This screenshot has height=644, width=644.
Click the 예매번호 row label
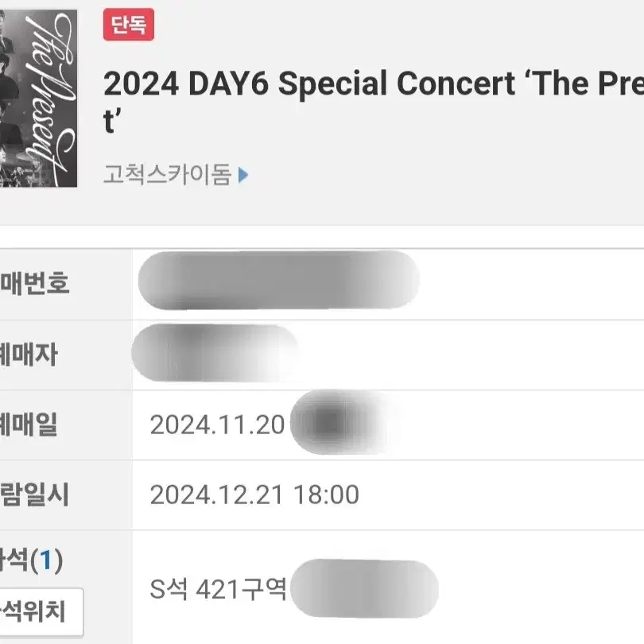pyautogui.click(x=34, y=284)
